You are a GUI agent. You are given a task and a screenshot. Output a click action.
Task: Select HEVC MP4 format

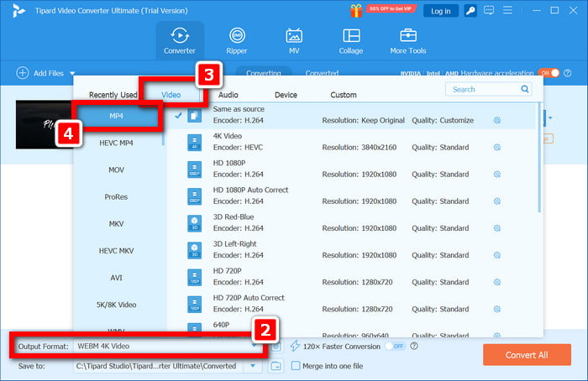click(116, 143)
